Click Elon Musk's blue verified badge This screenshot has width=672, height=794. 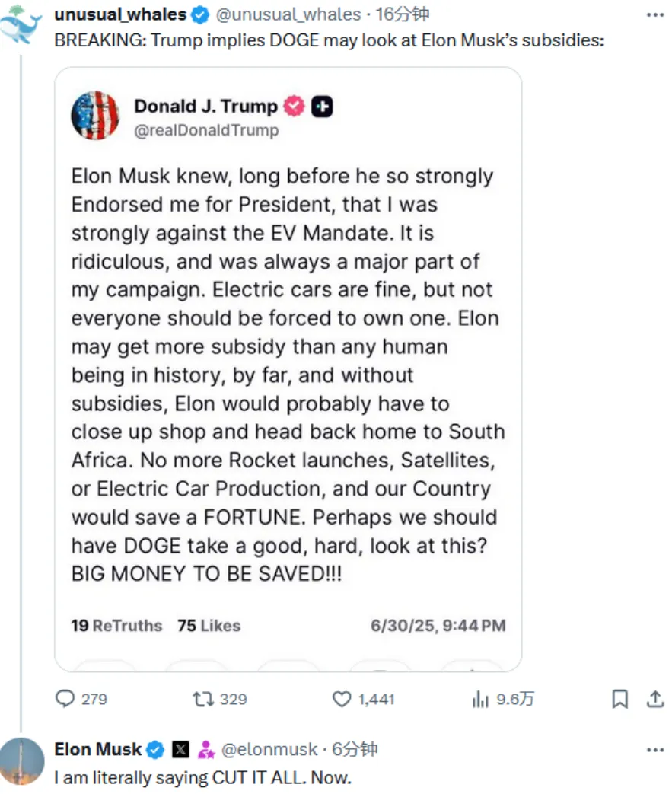(155, 750)
